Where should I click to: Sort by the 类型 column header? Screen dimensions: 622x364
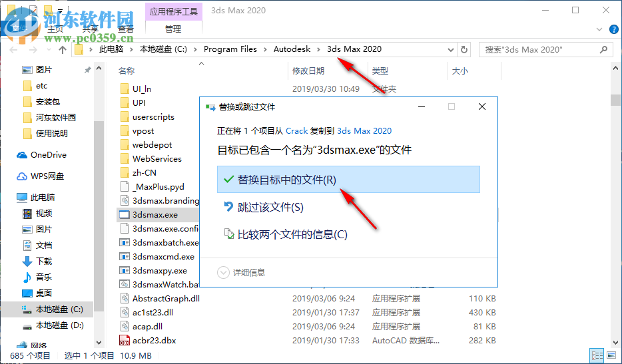(x=380, y=71)
